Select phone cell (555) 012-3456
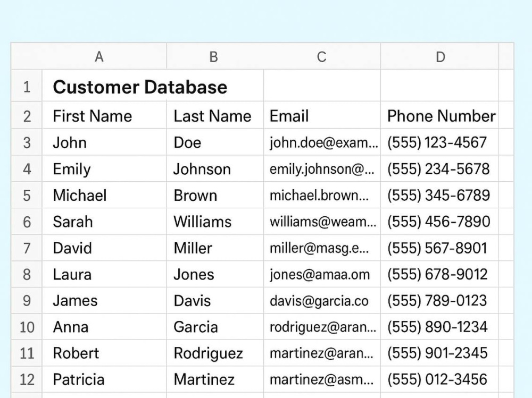Image resolution: width=532 pixels, height=398 pixels. click(x=440, y=379)
